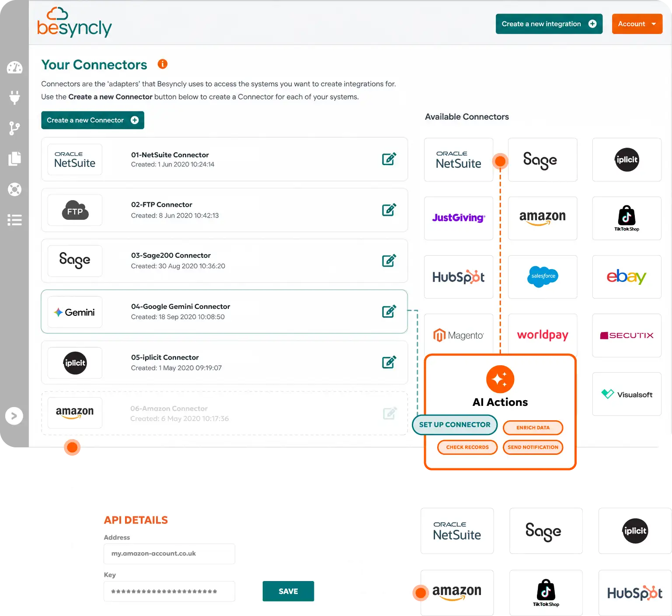This screenshot has height=616, width=672.
Task: Click the CHECK RECORDS button
Action: tap(467, 447)
